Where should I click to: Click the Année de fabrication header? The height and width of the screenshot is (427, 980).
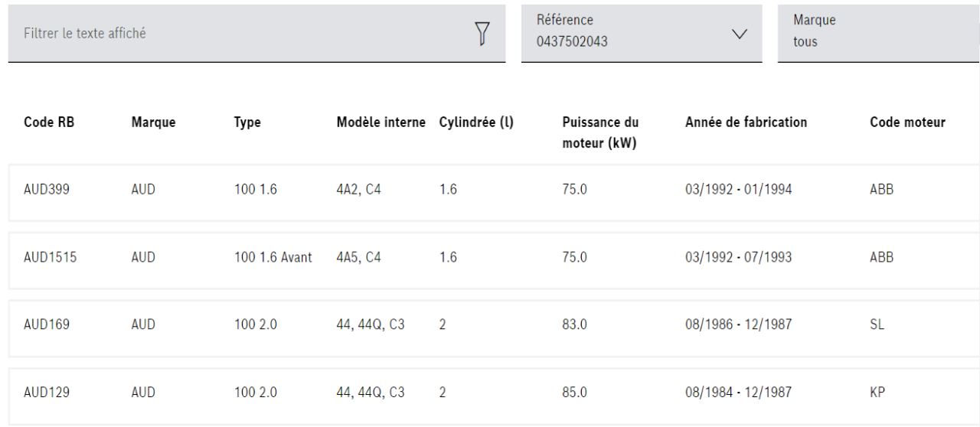pos(746,122)
